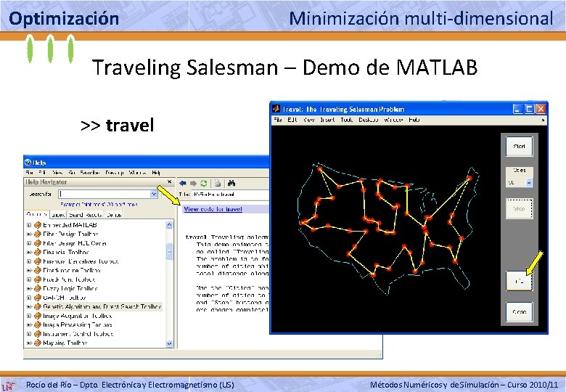Image resolution: width=566 pixels, height=392 pixels.
Task: Click the book icon beside Mapping Toolbox
Action: [x=38, y=343]
